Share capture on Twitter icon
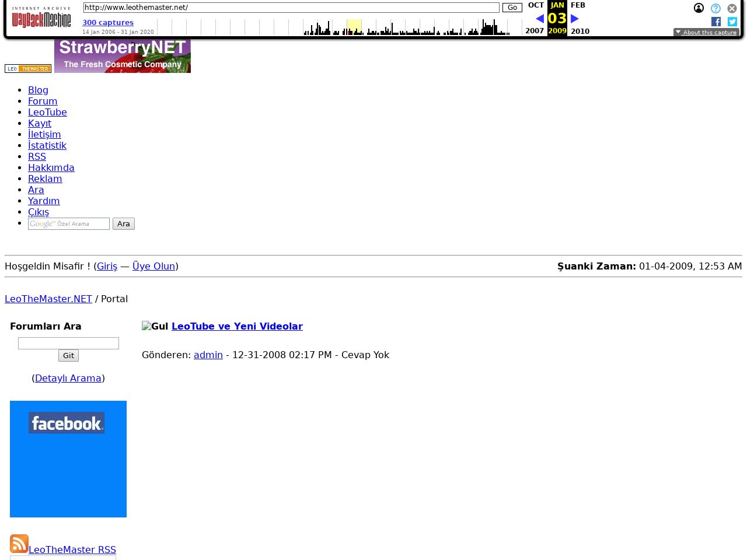Image resolution: width=747 pixels, height=560 pixels. tap(732, 22)
